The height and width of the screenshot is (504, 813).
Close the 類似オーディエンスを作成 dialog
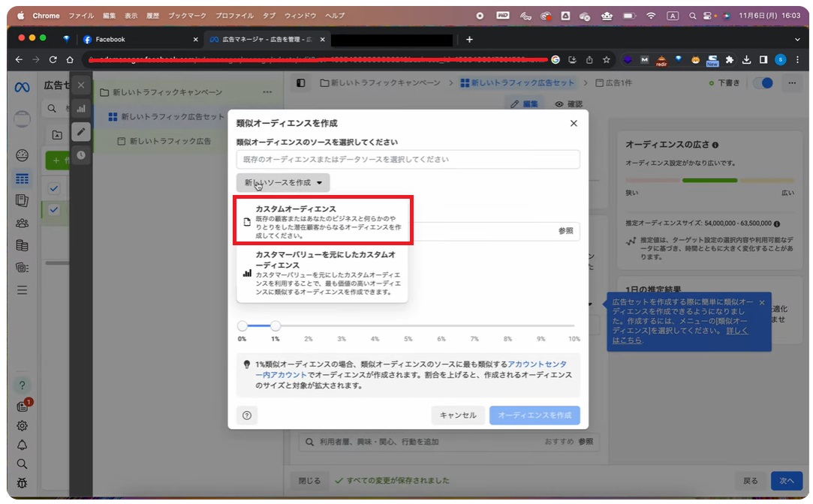pos(574,123)
